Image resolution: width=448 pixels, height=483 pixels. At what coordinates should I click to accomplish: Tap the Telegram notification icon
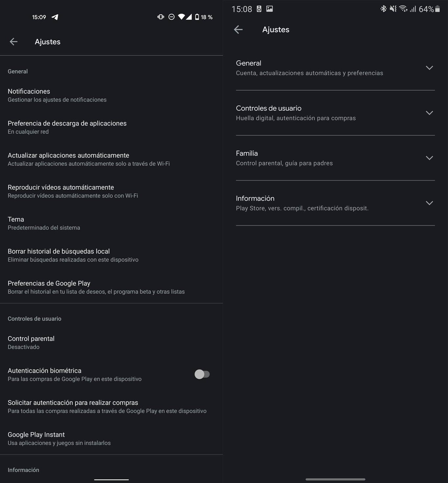tap(55, 17)
